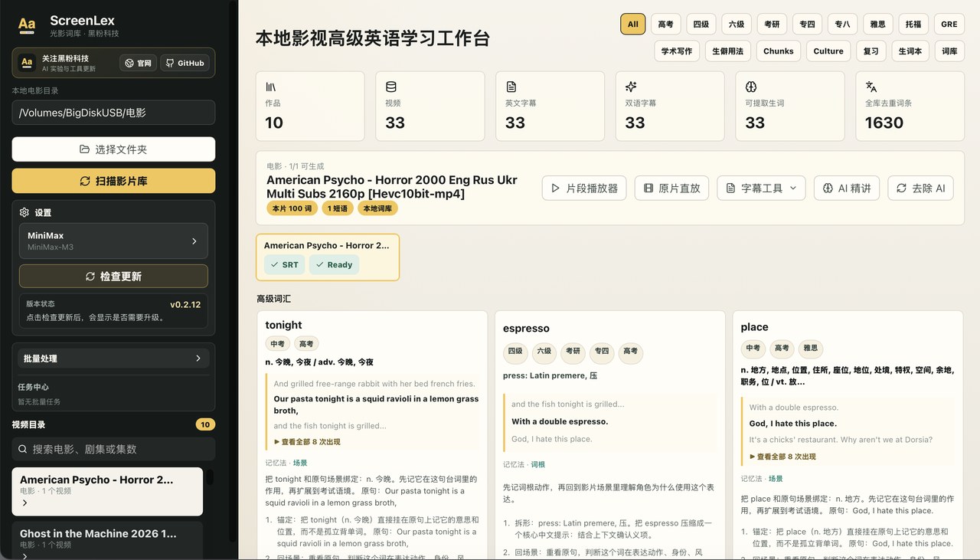Select the 专八 filter tab
980x560 pixels.
(x=842, y=24)
